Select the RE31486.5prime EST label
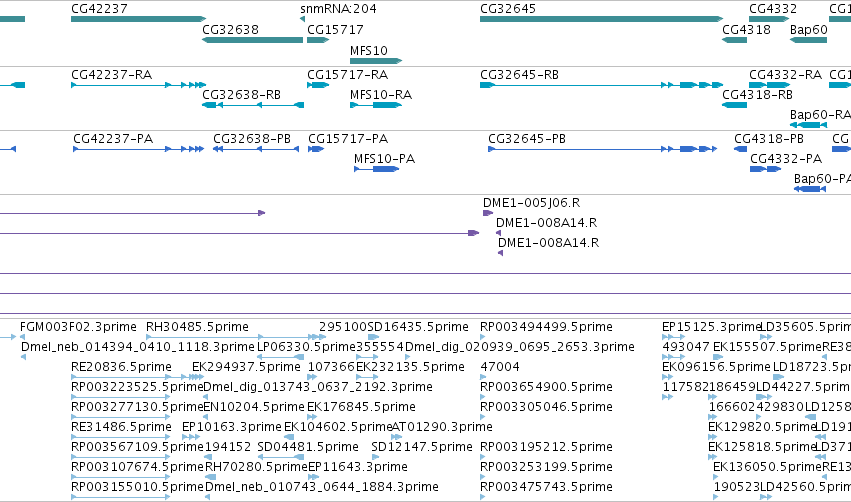Screen dimensions: 851x502 coord(121,427)
